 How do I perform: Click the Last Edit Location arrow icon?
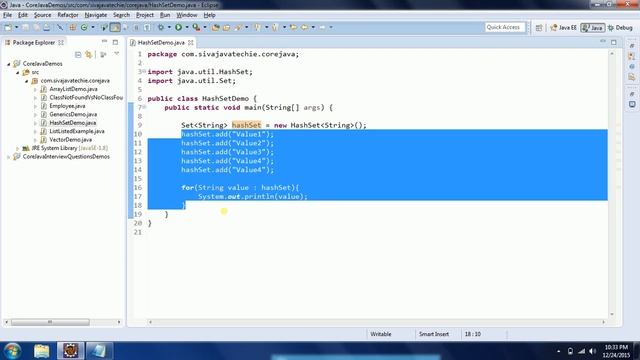(x=293, y=27)
